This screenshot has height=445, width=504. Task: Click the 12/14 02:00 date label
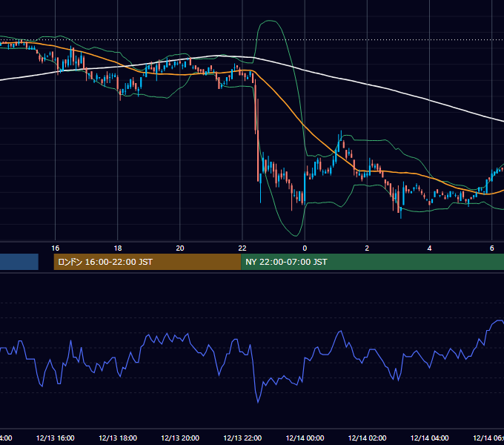[367, 438]
